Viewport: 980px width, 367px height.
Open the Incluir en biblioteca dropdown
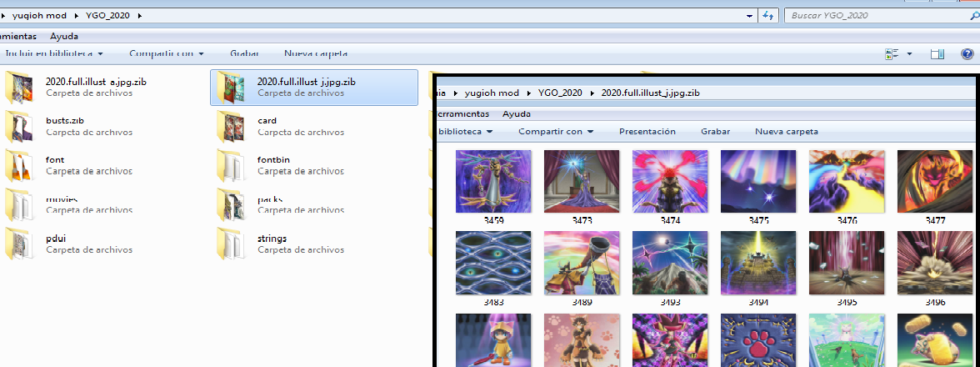[x=54, y=53]
